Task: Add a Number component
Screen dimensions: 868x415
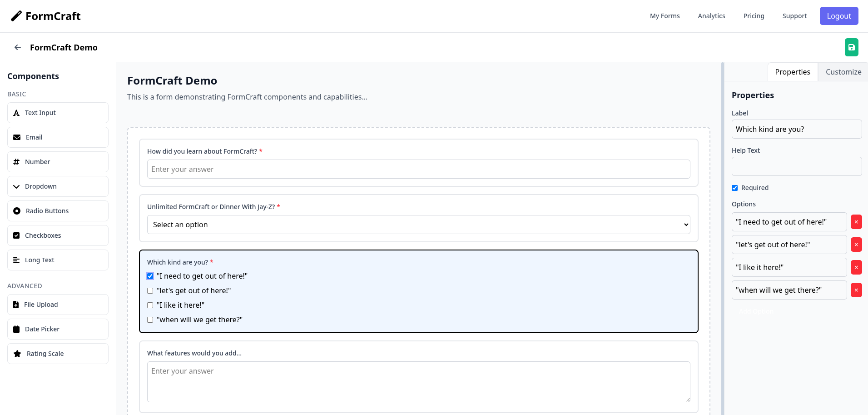Action: click(x=58, y=162)
